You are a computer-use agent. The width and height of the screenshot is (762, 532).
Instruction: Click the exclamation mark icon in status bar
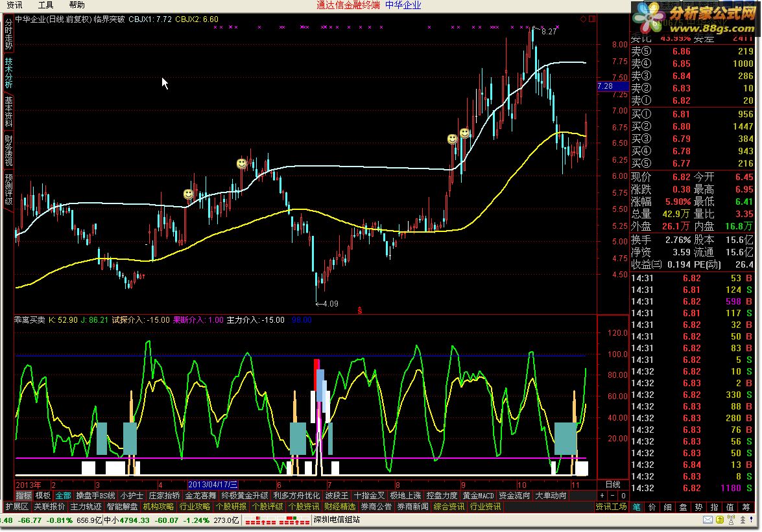click(x=753, y=520)
